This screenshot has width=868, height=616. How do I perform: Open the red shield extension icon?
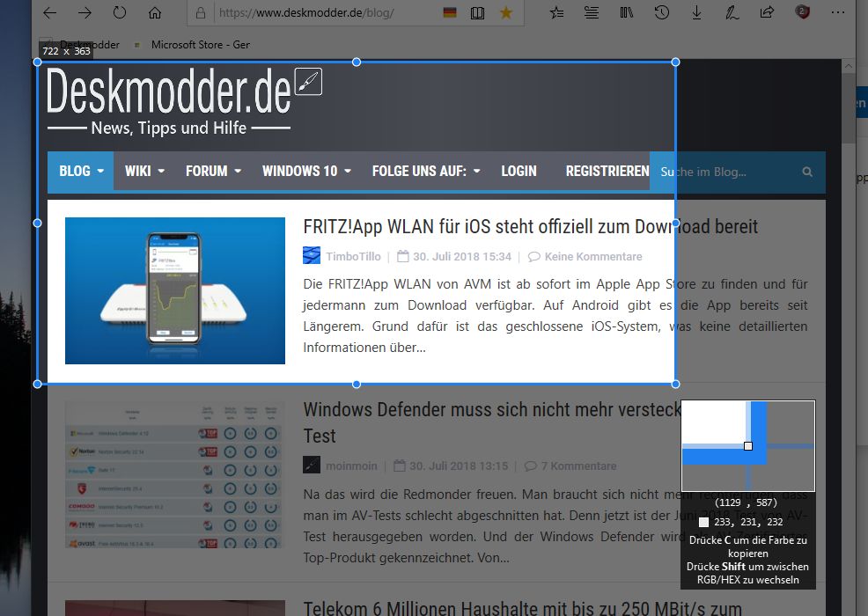point(802,12)
